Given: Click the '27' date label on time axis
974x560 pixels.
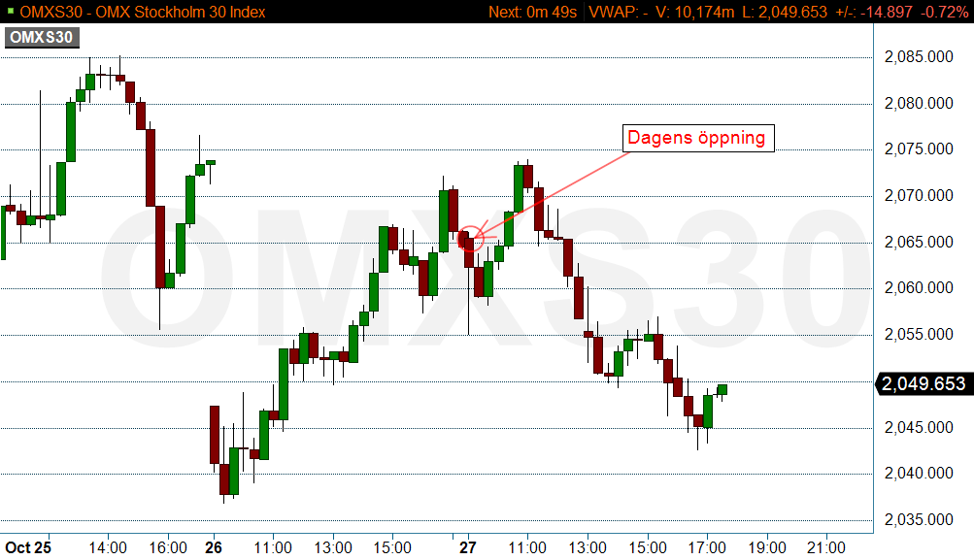Looking at the screenshot, I should pyautogui.click(x=468, y=547).
